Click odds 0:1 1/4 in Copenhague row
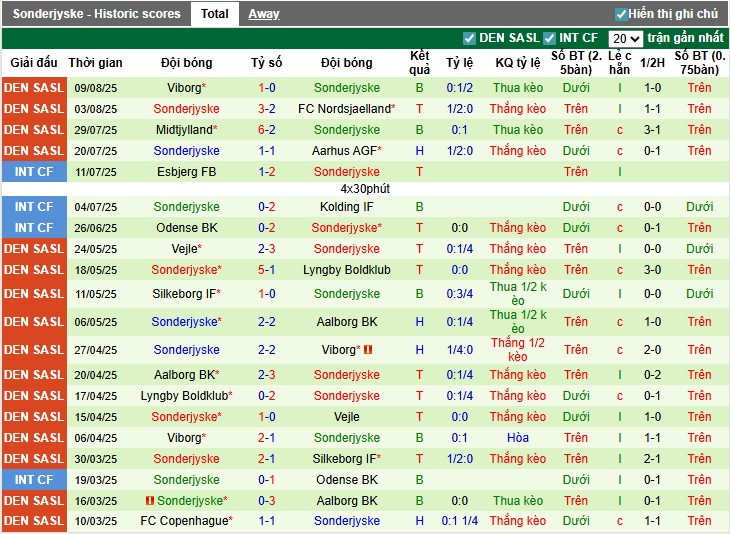Image resolution: width=730 pixels, height=534 pixels. coord(460,520)
